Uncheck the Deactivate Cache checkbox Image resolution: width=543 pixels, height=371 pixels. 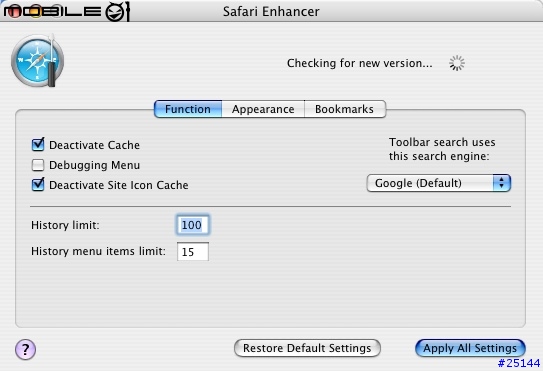tap(38, 144)
